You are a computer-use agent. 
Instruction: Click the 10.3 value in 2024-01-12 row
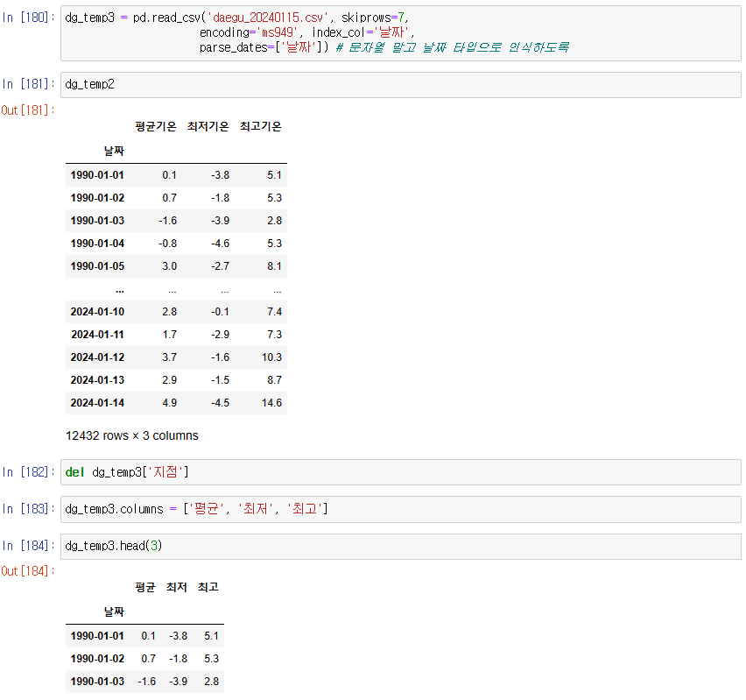(x=271, y=357)
